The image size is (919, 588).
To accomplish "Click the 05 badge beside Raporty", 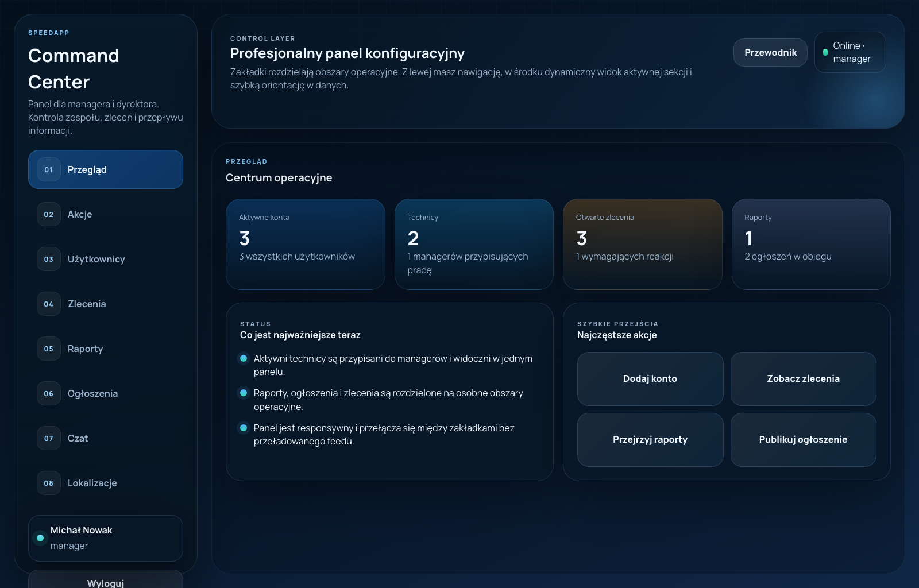I will click(x=48, y=349).
